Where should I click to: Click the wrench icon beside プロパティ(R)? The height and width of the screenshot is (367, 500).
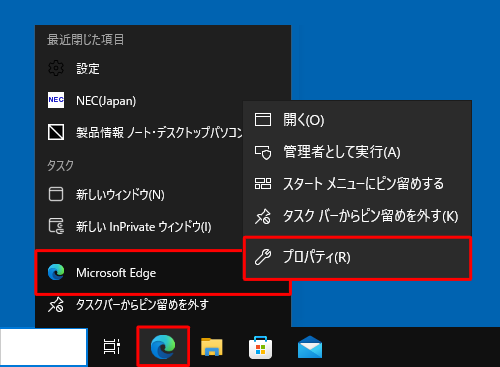tap(263, 257)
